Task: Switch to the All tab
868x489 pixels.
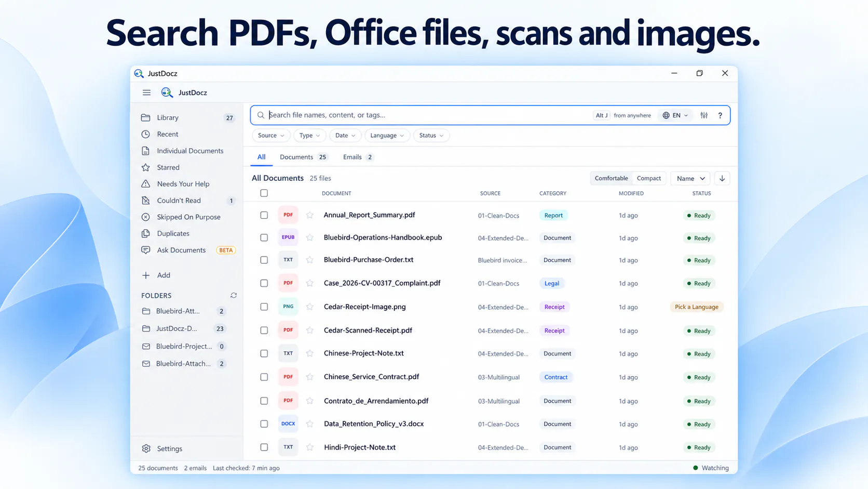Action: [261, 157]
